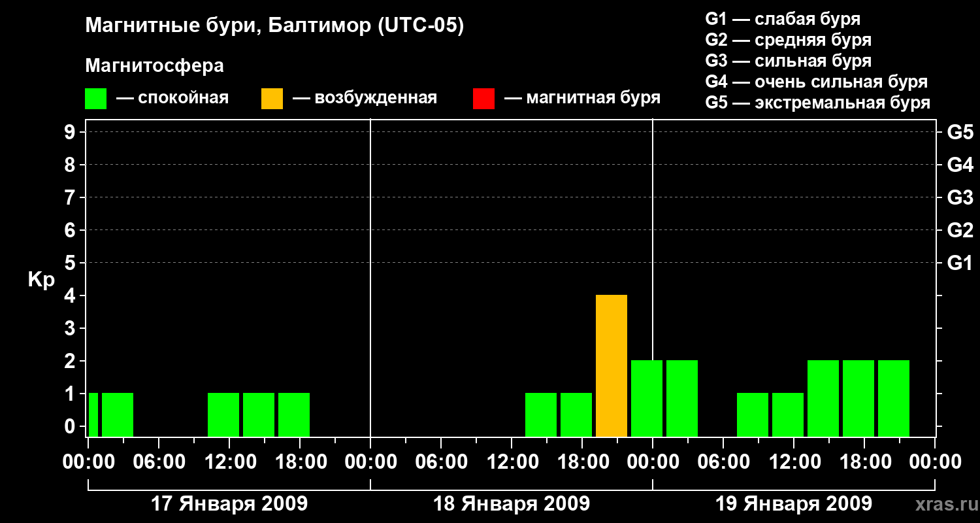Click the Магнитосфера heading
The image size is (980, 523).
pyautogui.click(x=155, y=66)
